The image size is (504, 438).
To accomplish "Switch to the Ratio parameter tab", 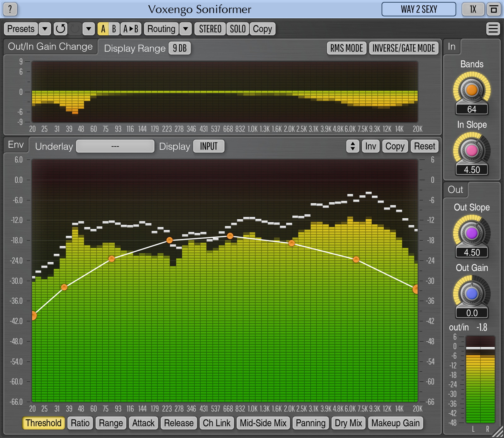I will [x=80, y=423].
